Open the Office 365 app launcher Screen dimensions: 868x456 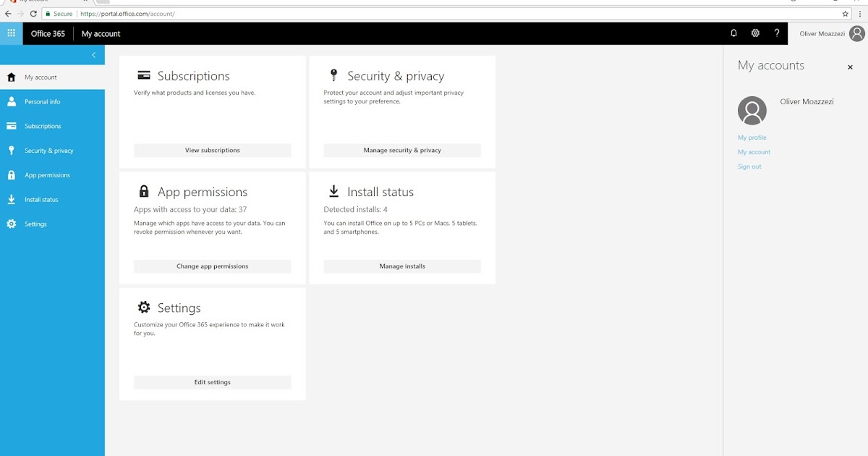pyautogui.click(x=11, y=33)
